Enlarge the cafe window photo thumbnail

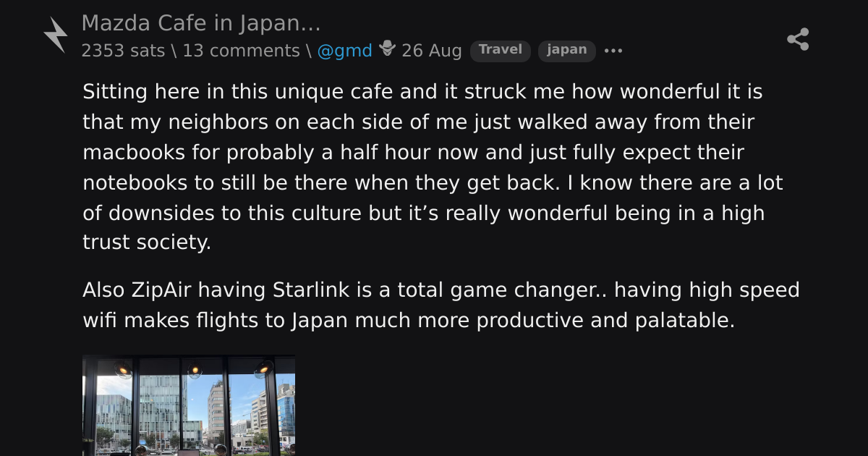pos(189,405)
